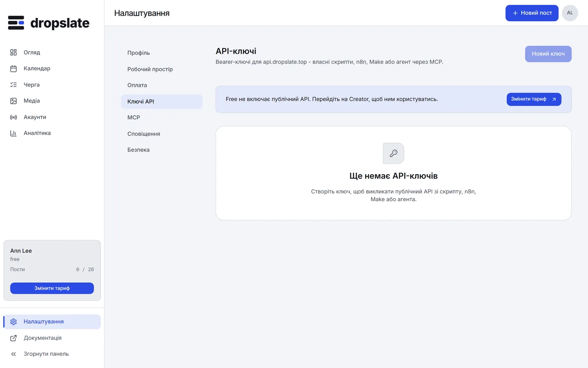Click the Пости label in account card
The image size is (588, 368).
point(18,269)
